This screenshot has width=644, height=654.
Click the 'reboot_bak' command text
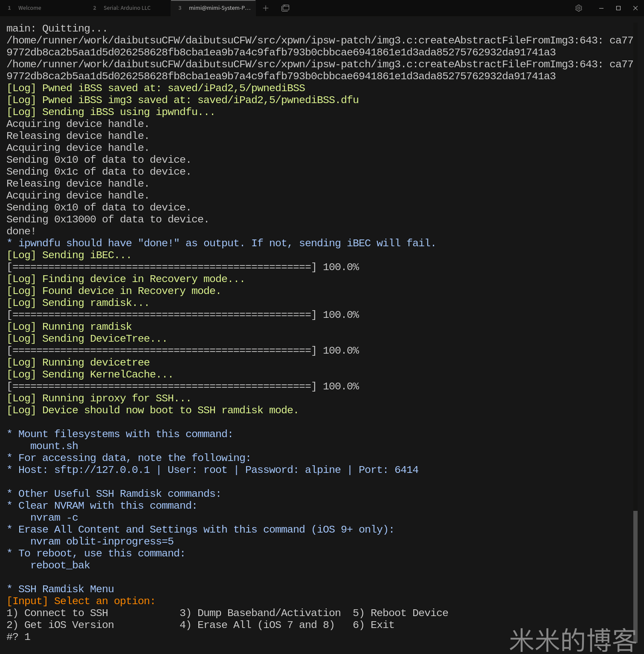tap(60, 565)
